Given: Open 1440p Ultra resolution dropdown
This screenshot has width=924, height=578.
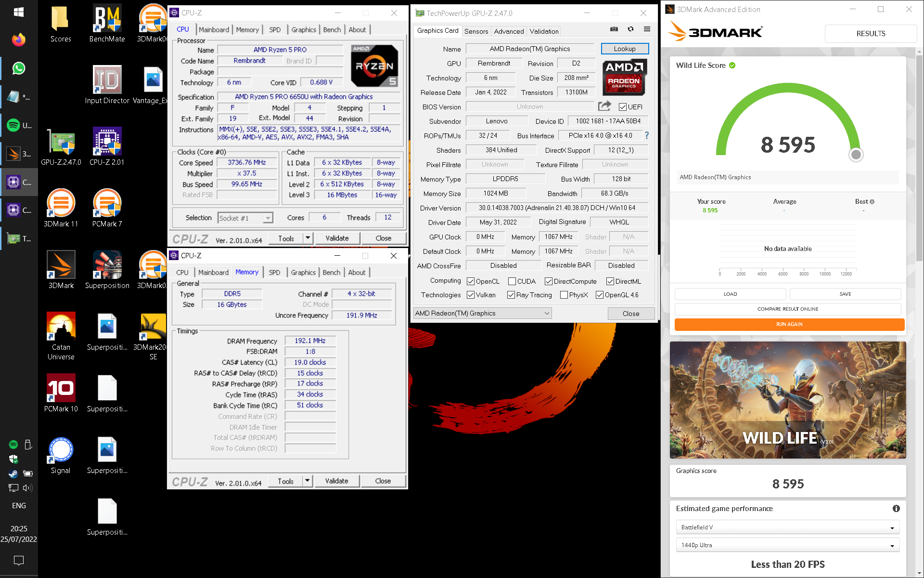Looking at the screenshot, I should pos(788,545).
